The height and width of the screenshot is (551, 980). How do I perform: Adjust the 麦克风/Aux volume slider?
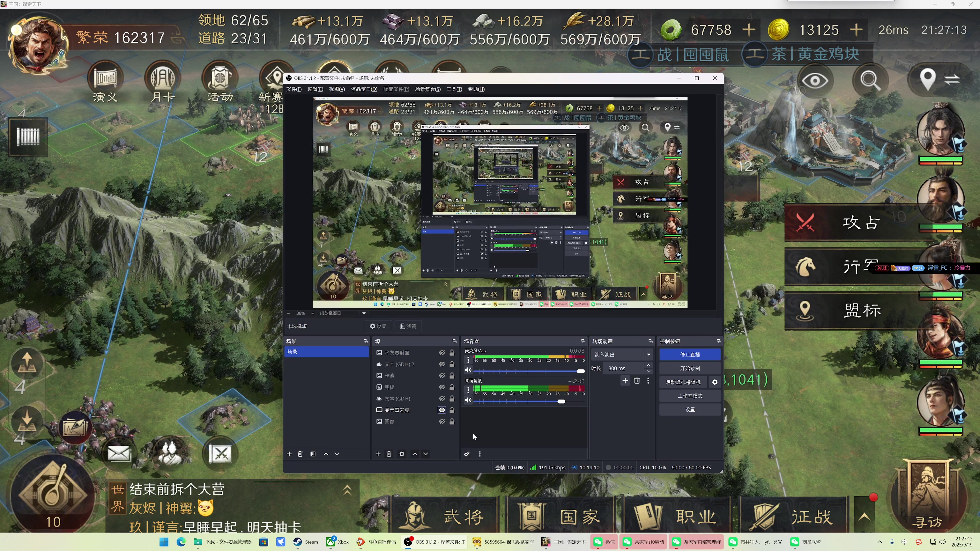coord(529,371)
